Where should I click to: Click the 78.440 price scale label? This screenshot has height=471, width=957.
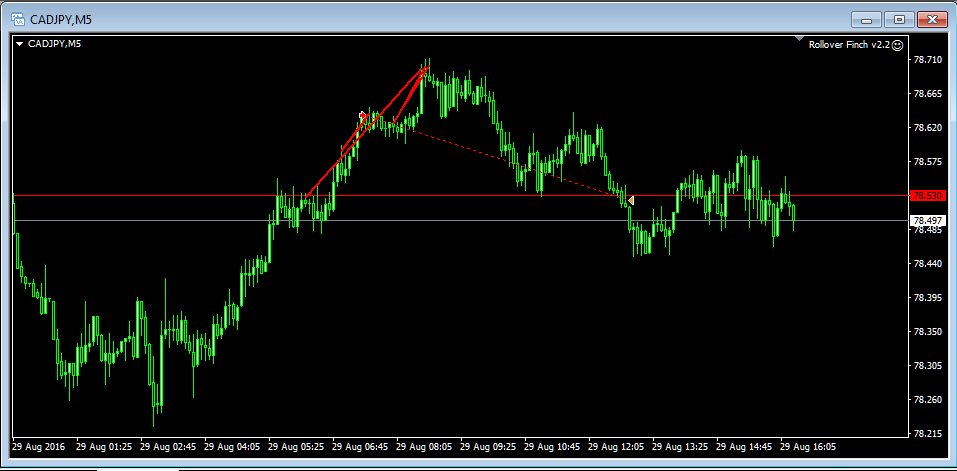926,264
